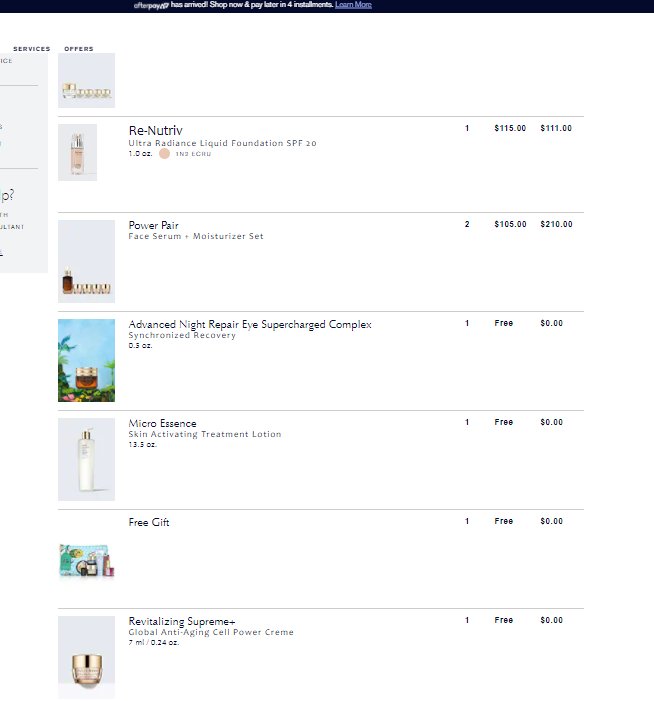This screenshot has height=701, width=654.
Task: Click Ultra Radiance Liquid Foundation SPF 20 subtitle
Action: (x=222, y=143)
